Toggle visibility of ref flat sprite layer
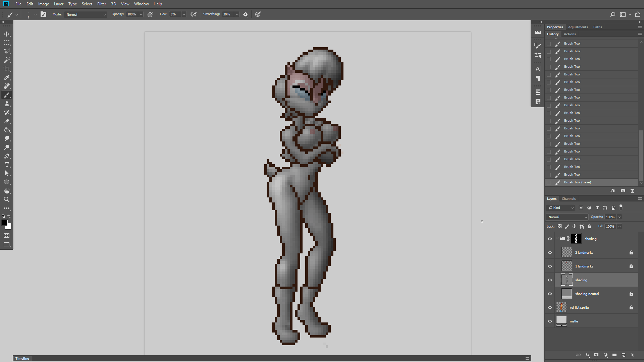Screen dimensions: 644x362 pos(550,307)
